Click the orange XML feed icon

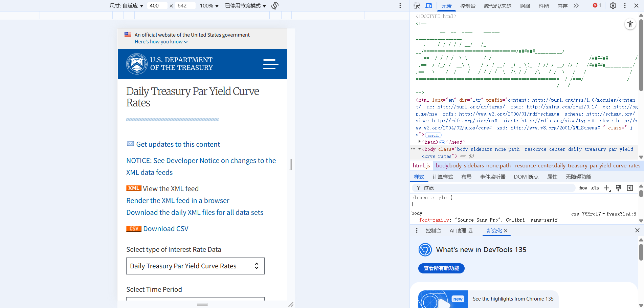pos(134,188)
